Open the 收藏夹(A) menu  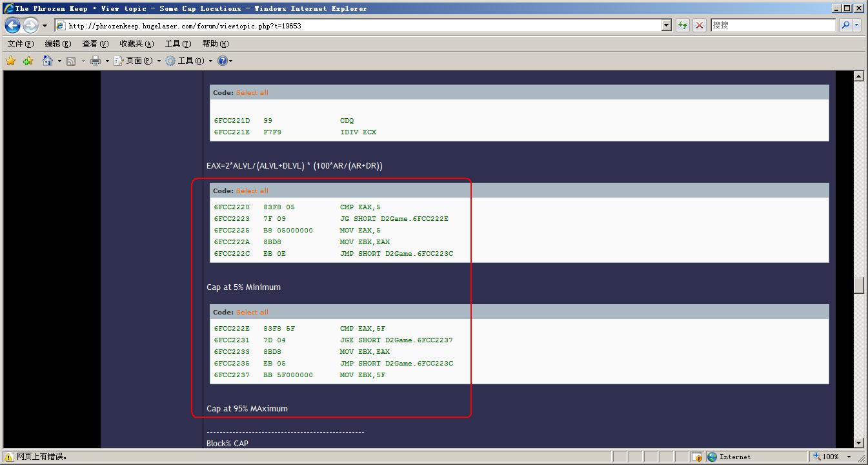[x=136, y=44]
